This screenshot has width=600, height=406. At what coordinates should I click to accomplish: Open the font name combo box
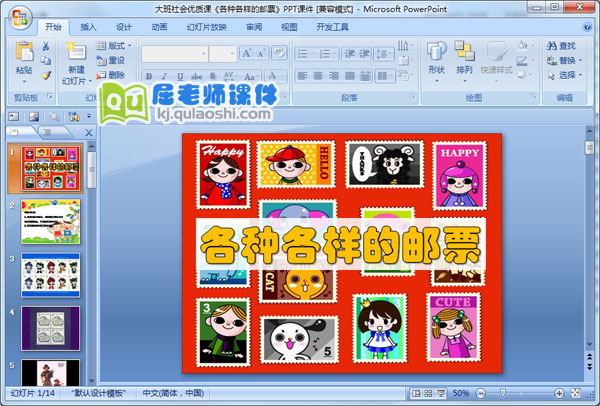point(174,54)
